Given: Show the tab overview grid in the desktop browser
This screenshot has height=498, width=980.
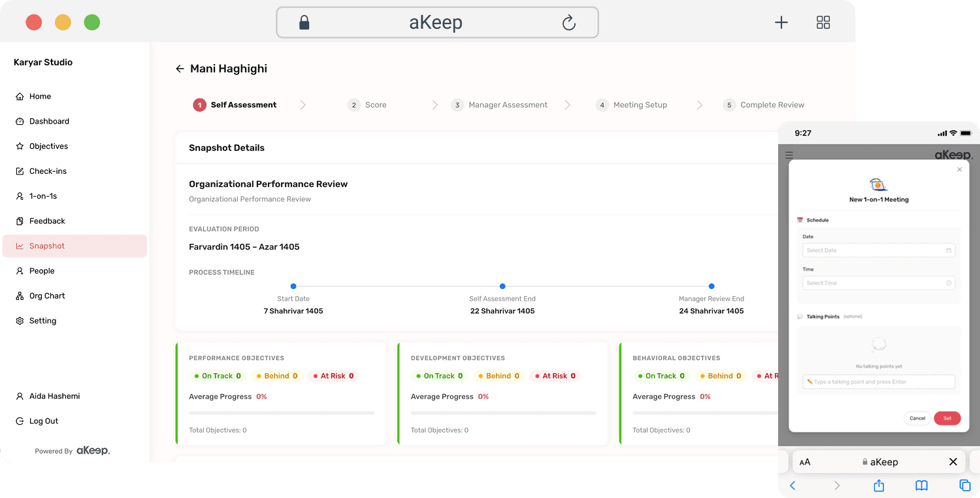Looking at the screenshot, I should point(823,23).
